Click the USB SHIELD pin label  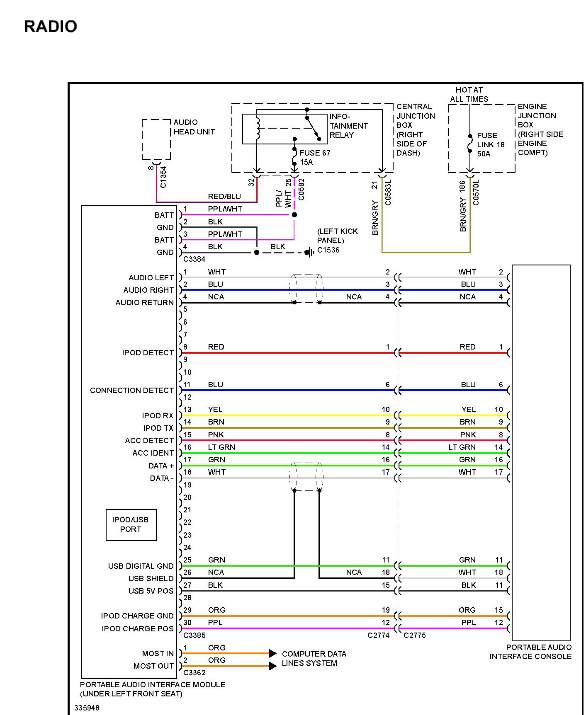coord(151,578)
